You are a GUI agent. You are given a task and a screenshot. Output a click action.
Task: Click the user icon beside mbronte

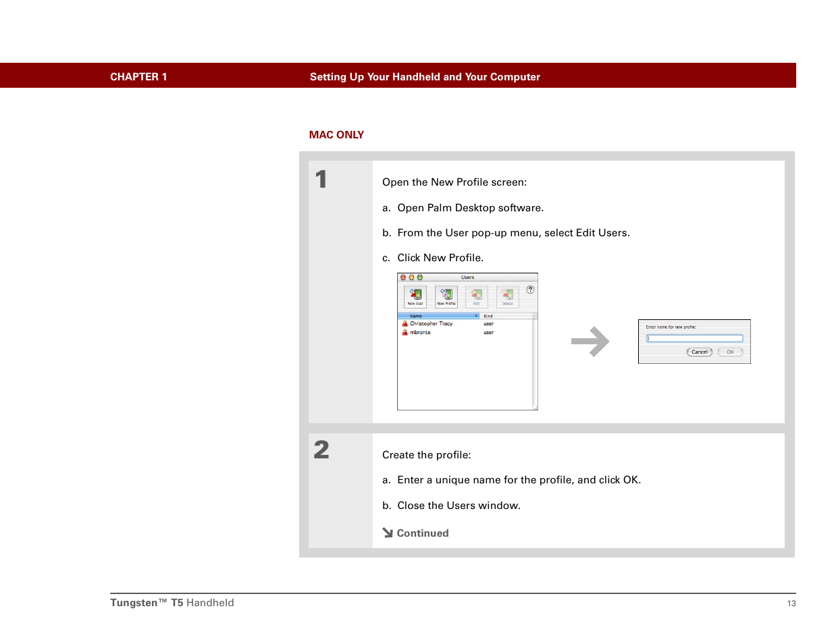tap(405, 333)
